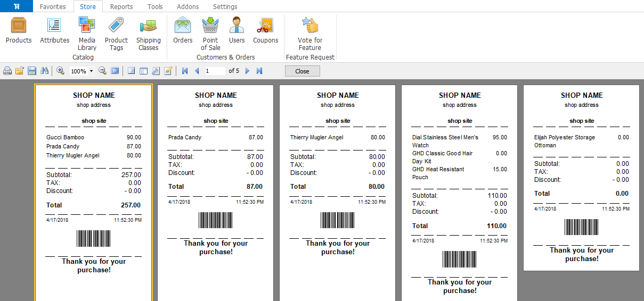644x301 pixels.
Task: Go to the previous page
Action: click(x=197, y=71)
